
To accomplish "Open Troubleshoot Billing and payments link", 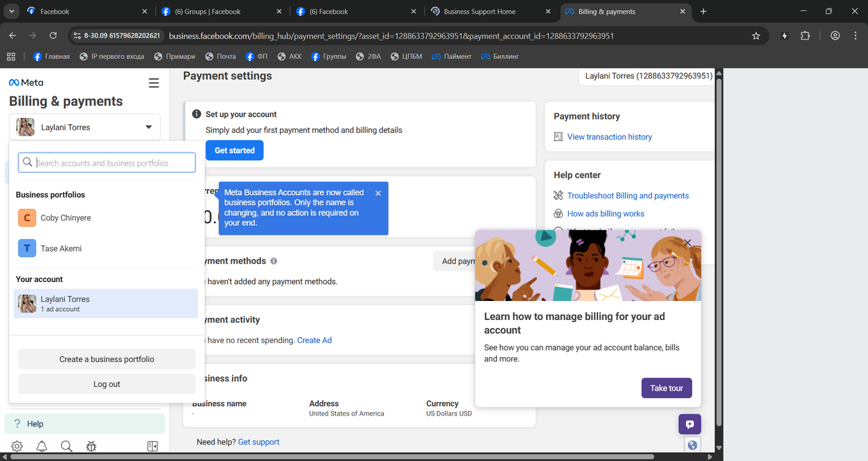I will [628, 195].
